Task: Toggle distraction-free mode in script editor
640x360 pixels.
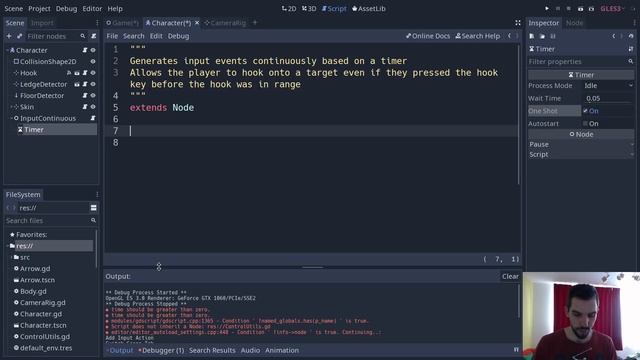Action: [518, 23]
